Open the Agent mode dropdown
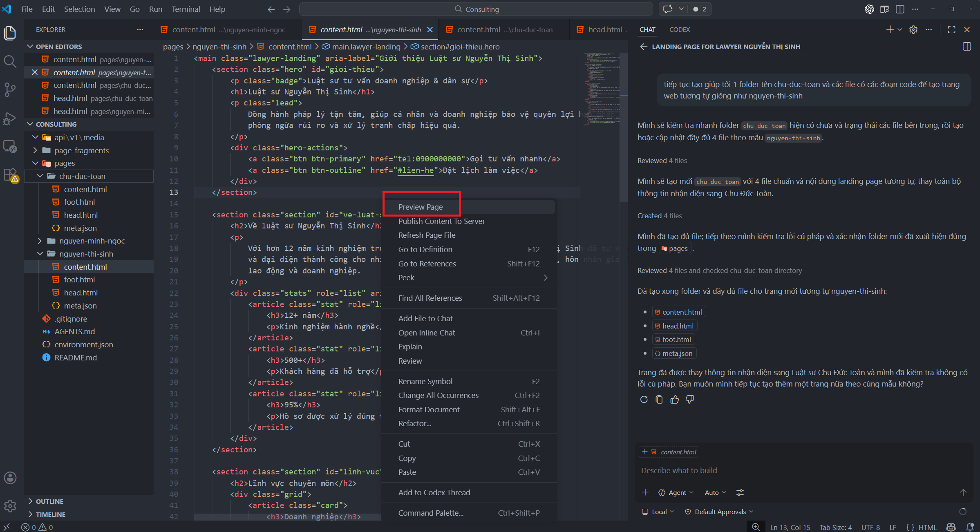 coord(677,492)
